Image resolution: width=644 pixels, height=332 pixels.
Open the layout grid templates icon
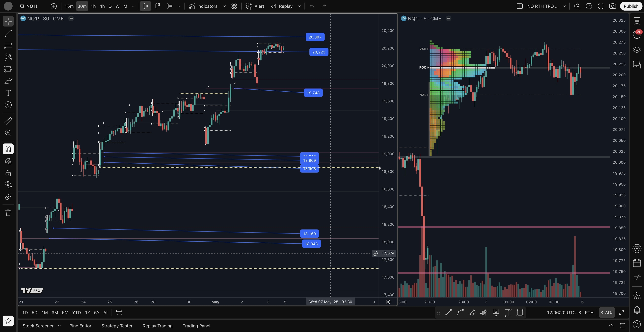click(234, 6)
